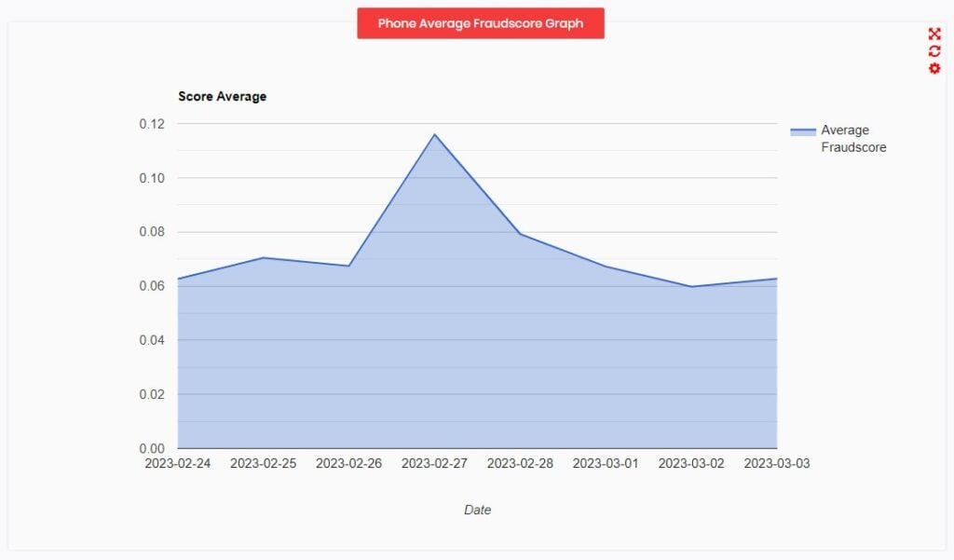This screenshot has width=954, height=560.
Task: Click the Phone Average Fraudscore Graph title
Action: (480, 23)
